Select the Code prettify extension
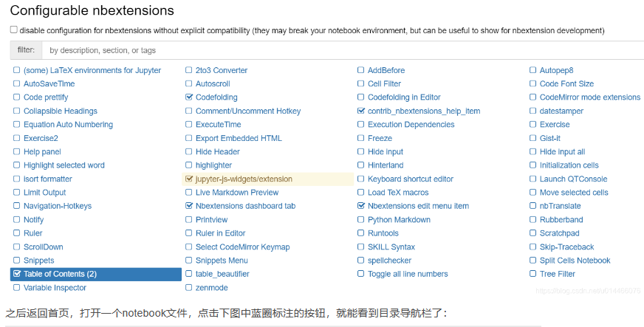644x327 pixels. (46, 97)
